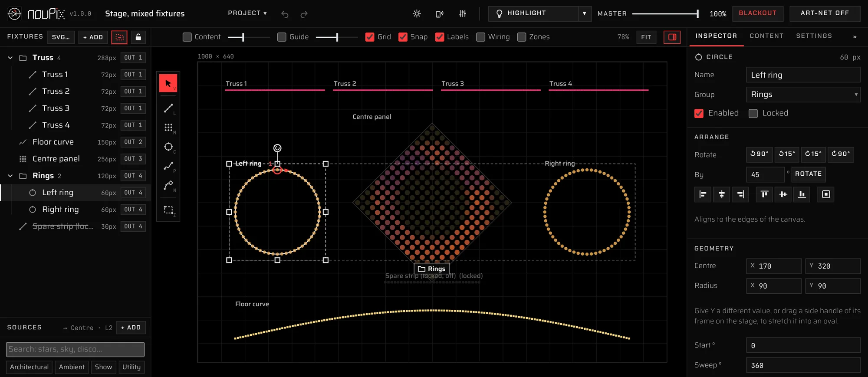Tick the Locked checkbox in inspector
Viewport: 868px width, 377px height.
point(753,113)
